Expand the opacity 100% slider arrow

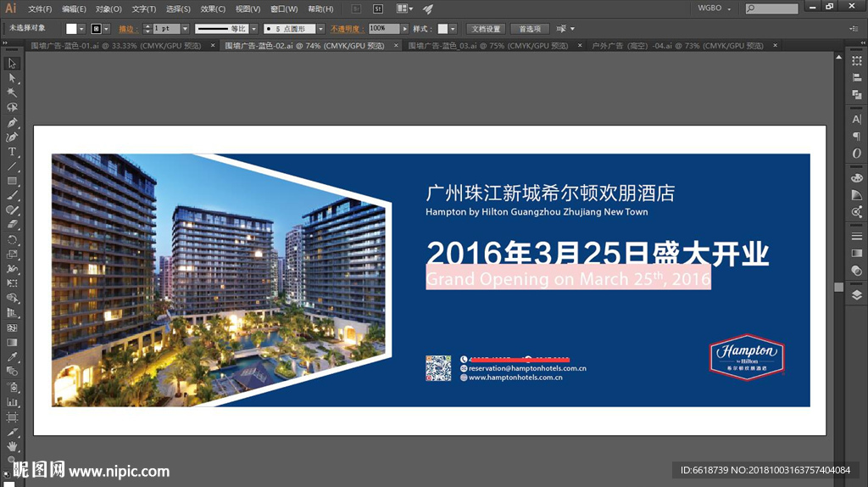pyautogui.click(x=404, y=29)
